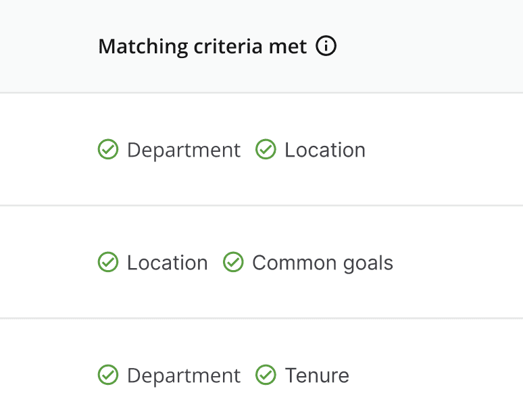
Task: Click the Department label in the third row
Action: 183,375
